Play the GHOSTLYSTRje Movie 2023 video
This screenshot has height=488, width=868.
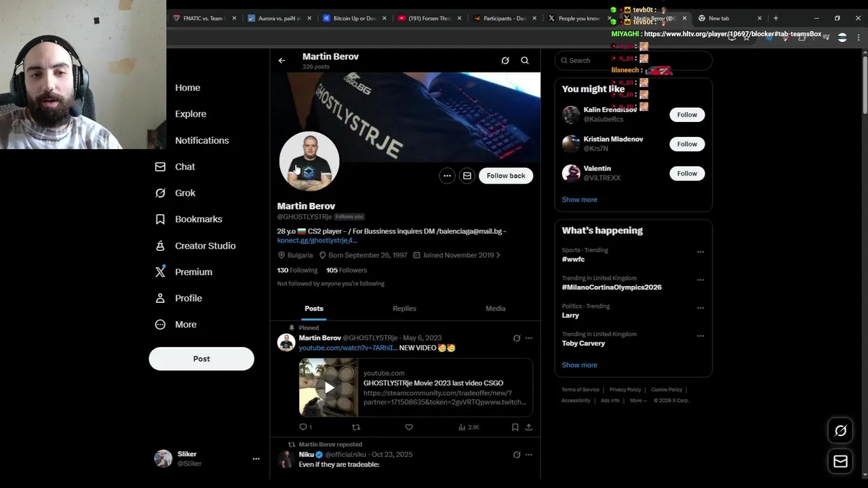point(329,388)
